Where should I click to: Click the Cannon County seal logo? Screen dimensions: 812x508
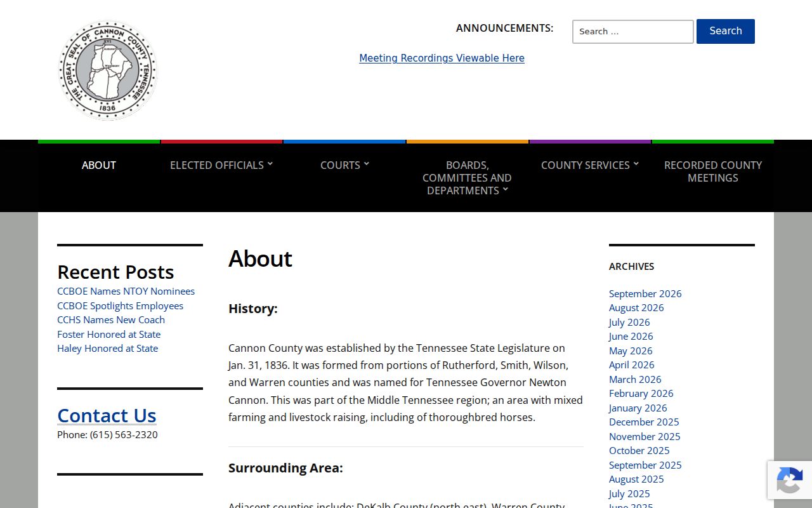tap(108, 70)
